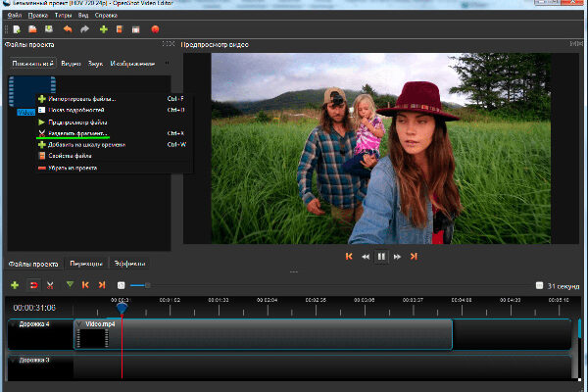The width and height of the screenshot is (588, 392).
Task: Toggle the magnet snapping tool
Action: pyautogui.click(x=32, y=285)
